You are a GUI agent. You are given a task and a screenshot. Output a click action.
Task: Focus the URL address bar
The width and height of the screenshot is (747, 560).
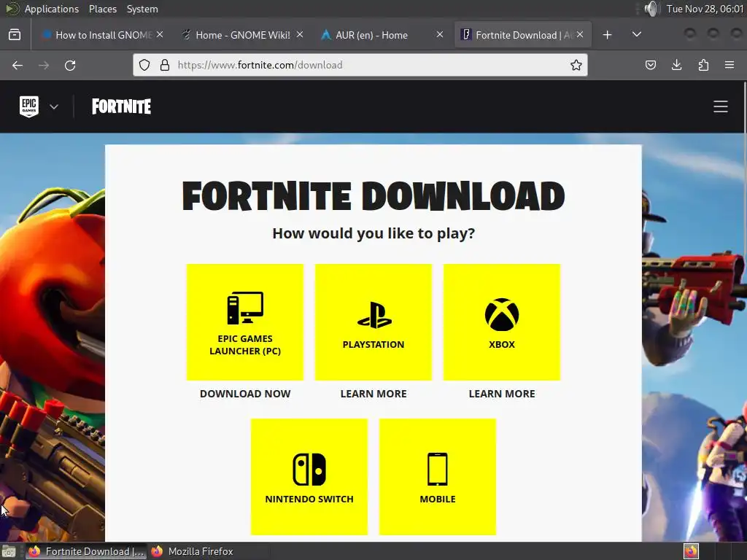pyautogui.click(x=360, y=65)
